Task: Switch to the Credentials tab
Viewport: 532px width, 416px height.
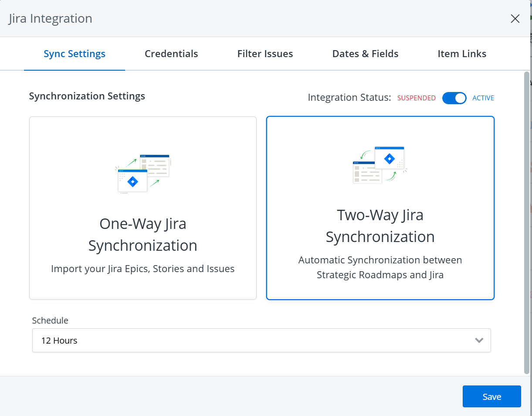Action: [171, 53]
